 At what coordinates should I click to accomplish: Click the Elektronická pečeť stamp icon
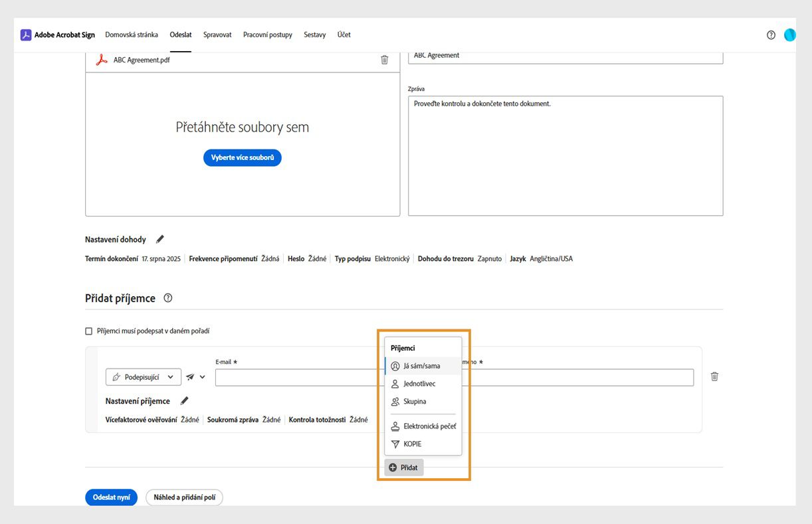tap(395, 426)
